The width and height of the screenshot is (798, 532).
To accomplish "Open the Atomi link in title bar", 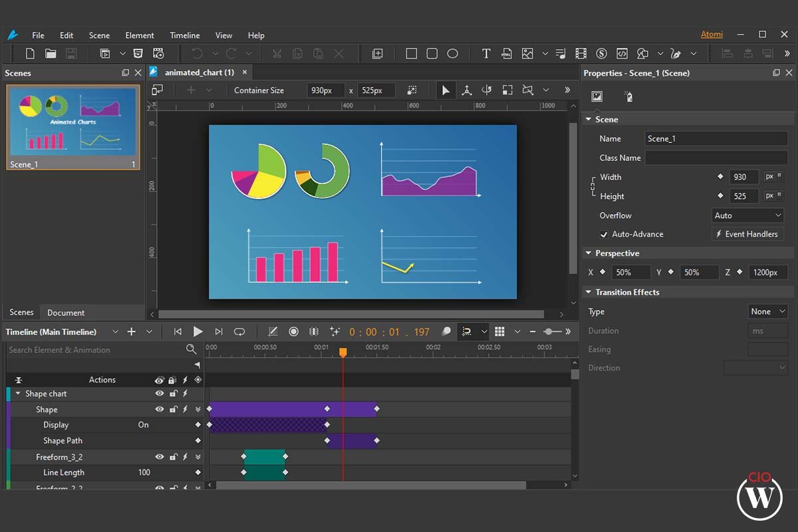I will (x=712, y=35).
